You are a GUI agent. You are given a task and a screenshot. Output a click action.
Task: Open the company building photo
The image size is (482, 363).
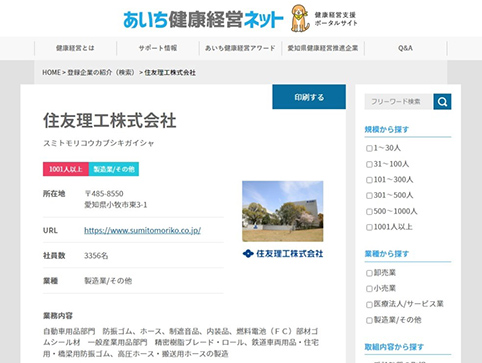coord(283,211)
